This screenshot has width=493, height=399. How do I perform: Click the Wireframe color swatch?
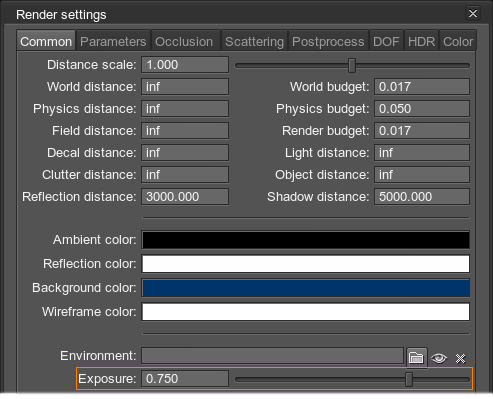[x=306, y=312]
